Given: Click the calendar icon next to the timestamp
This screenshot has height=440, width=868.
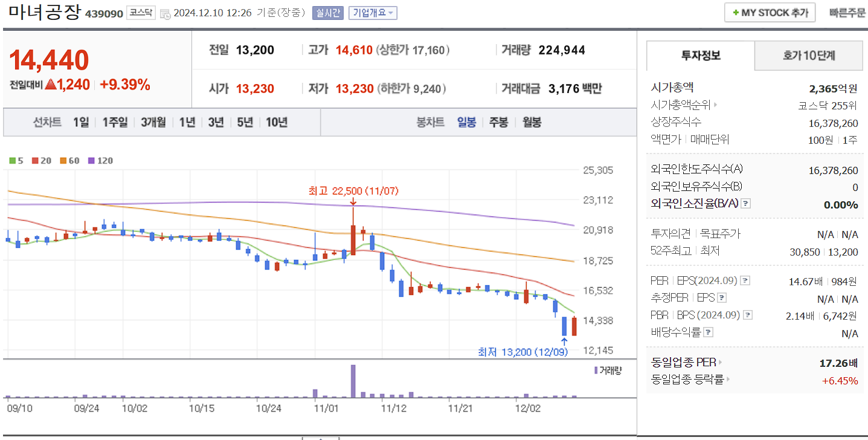Looking at the screenshot, I should pyautogui.click(x=164, y=13).
